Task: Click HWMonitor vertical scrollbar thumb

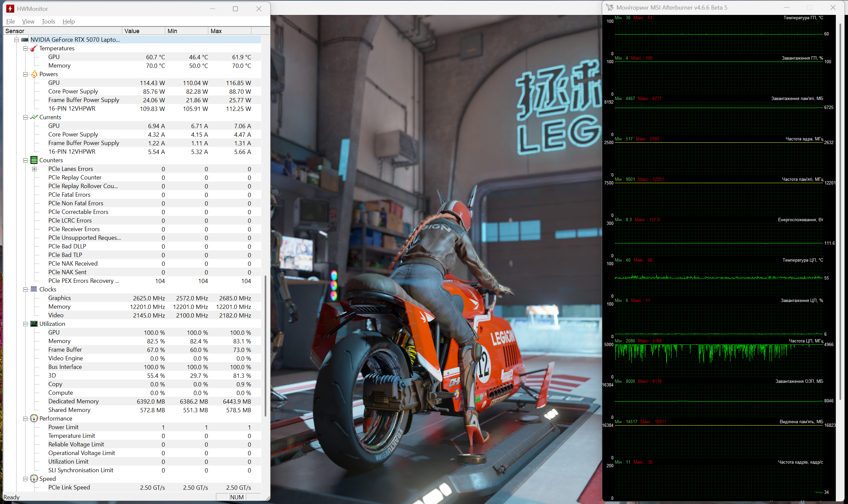Action: (x=265, y=346)
